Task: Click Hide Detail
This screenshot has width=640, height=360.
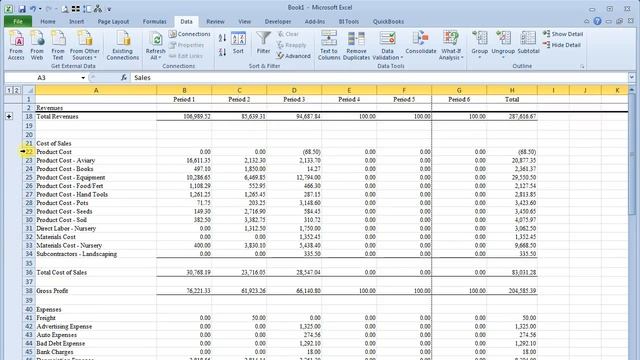Action: pyautogui.click(x=562, y=45)
